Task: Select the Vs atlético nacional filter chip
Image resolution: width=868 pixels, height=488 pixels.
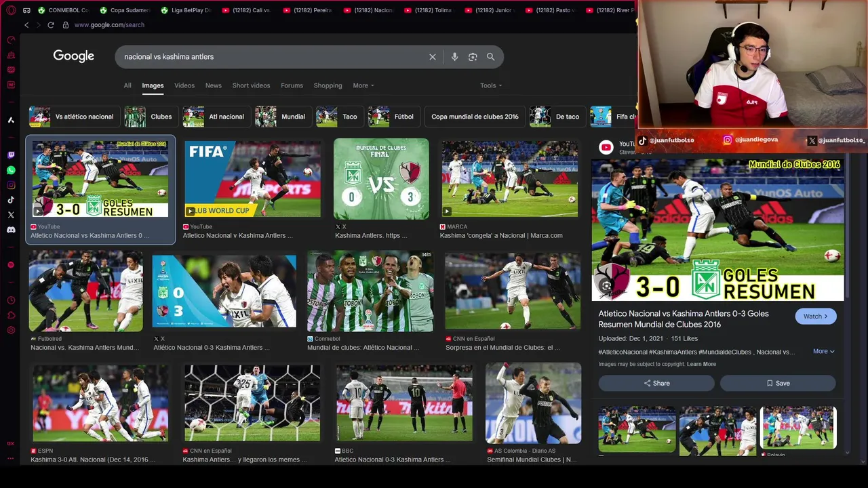Action: 73,117
